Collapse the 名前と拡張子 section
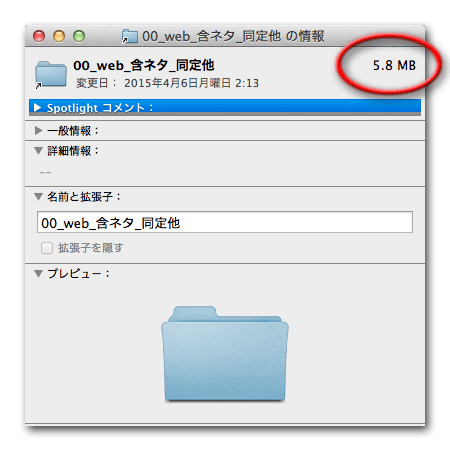This screenshot has width=450, height=450. tap(38, 197)
